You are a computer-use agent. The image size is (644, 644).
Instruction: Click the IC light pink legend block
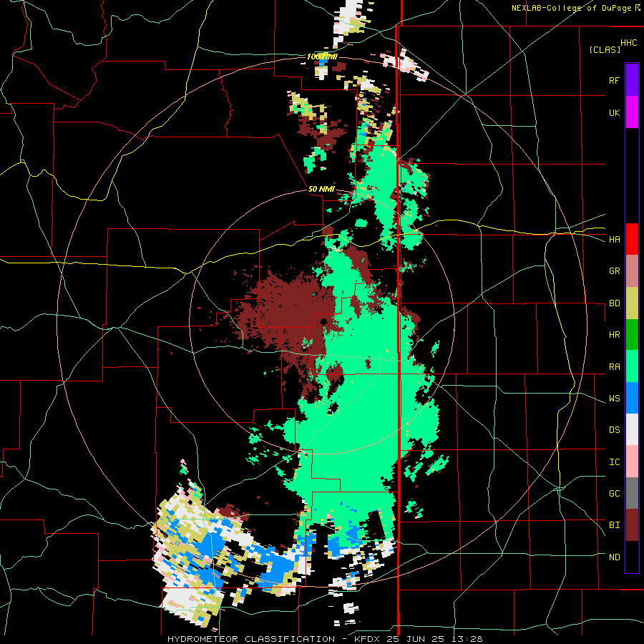tap(632, 462)
